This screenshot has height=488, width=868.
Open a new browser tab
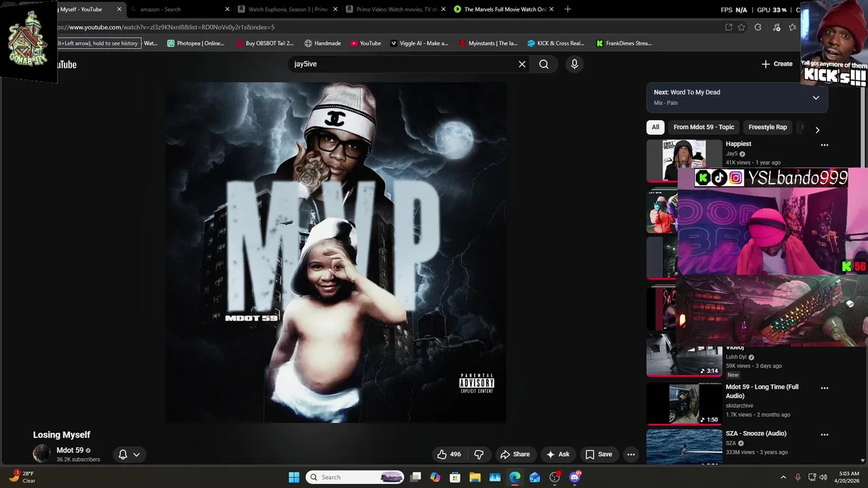[x=568, y=9]
